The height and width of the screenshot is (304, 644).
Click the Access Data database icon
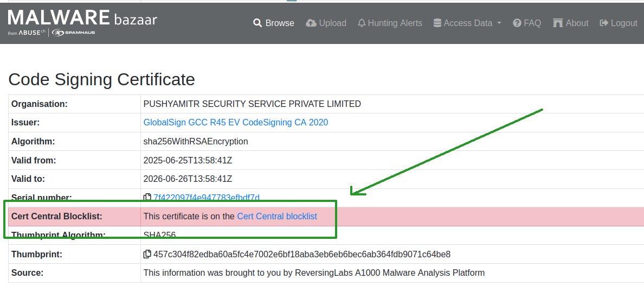[437, 23]
